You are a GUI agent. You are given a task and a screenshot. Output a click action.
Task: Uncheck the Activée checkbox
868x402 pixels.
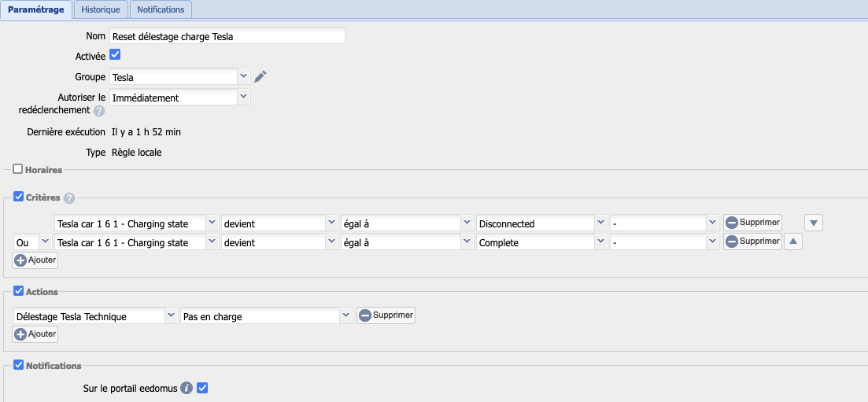[115, 55]
